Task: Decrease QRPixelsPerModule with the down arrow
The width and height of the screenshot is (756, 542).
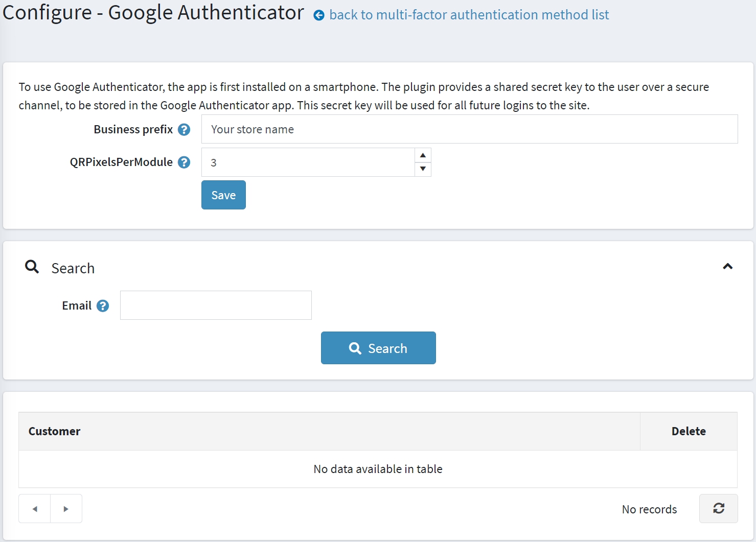Action: 423,169
